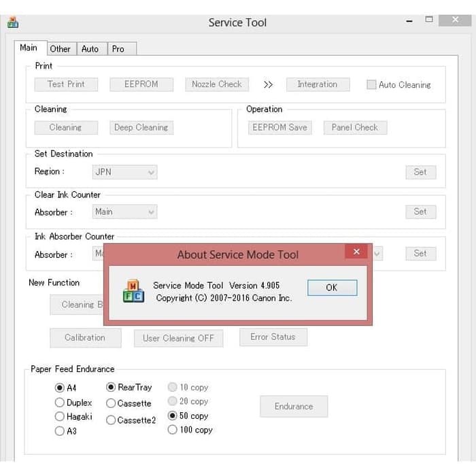The image size is (476, 476).
Task: Click the 'Service Mode Tool Version 4.905' text
Action: click(x=216, y=286)
